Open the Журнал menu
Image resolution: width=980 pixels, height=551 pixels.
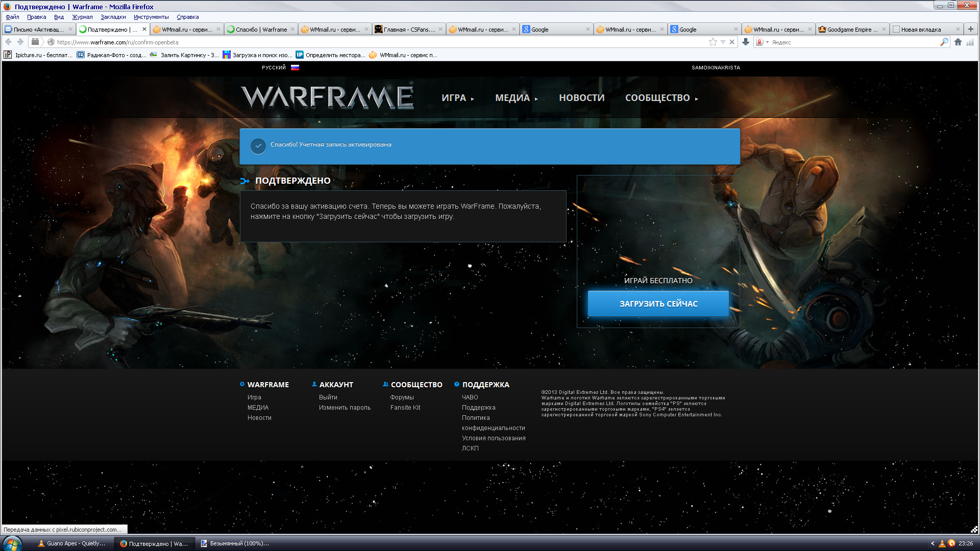tap(82, 17)
